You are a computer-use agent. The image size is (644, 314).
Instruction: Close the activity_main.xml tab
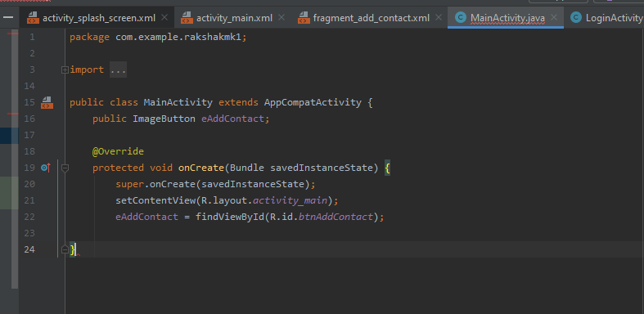tap(281, 18)
